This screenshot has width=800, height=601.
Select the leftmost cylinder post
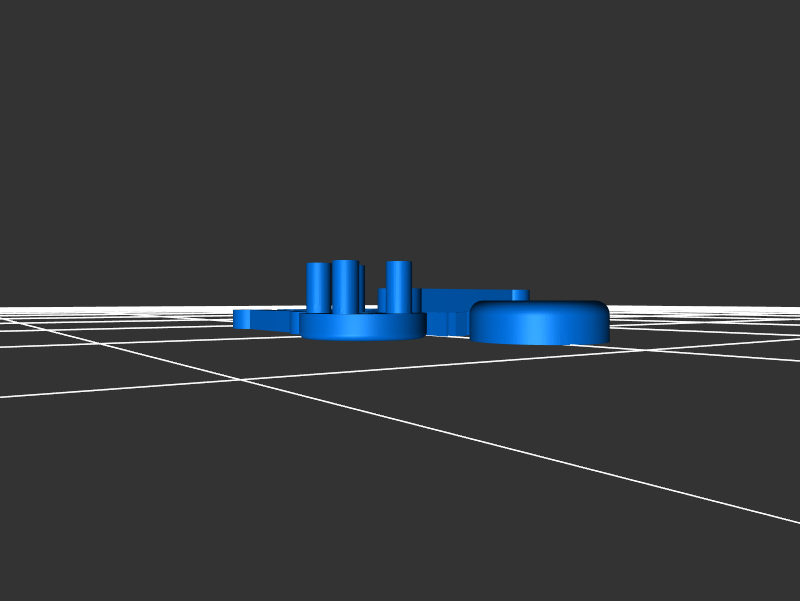(318, 287)
